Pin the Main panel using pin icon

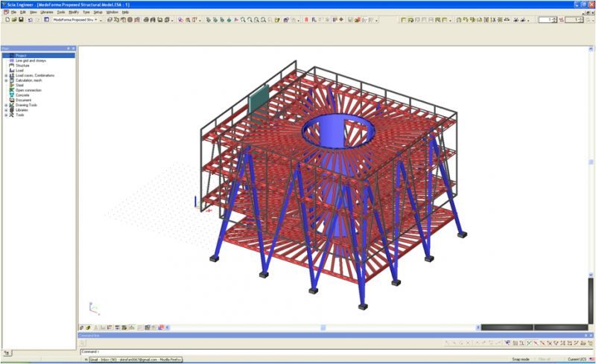(x=68, y=48)
